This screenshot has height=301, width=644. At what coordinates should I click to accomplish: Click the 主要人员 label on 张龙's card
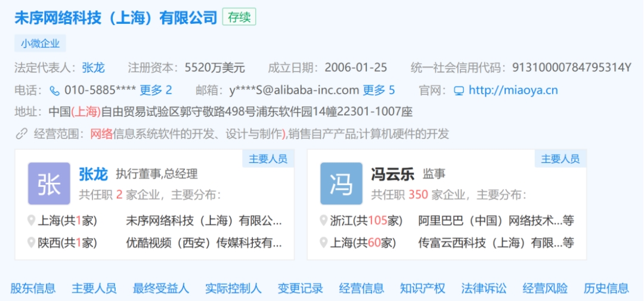click(x=268, y=159)
